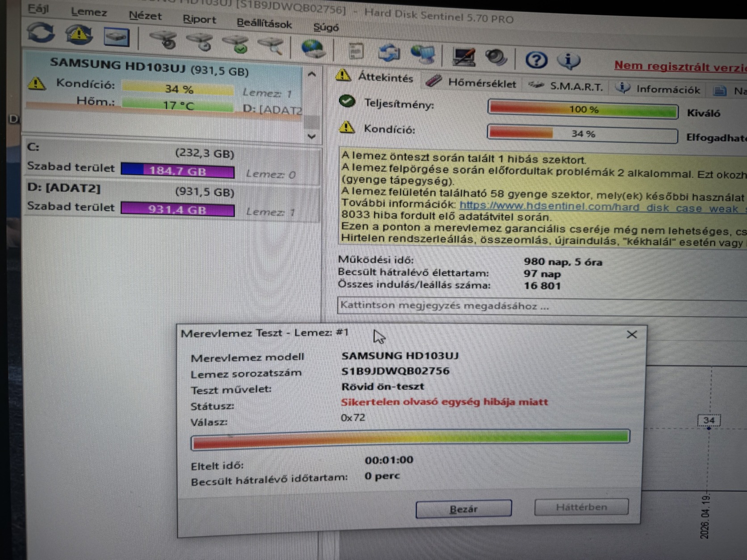
Task: Select the C: drive row
Action: 172,161
